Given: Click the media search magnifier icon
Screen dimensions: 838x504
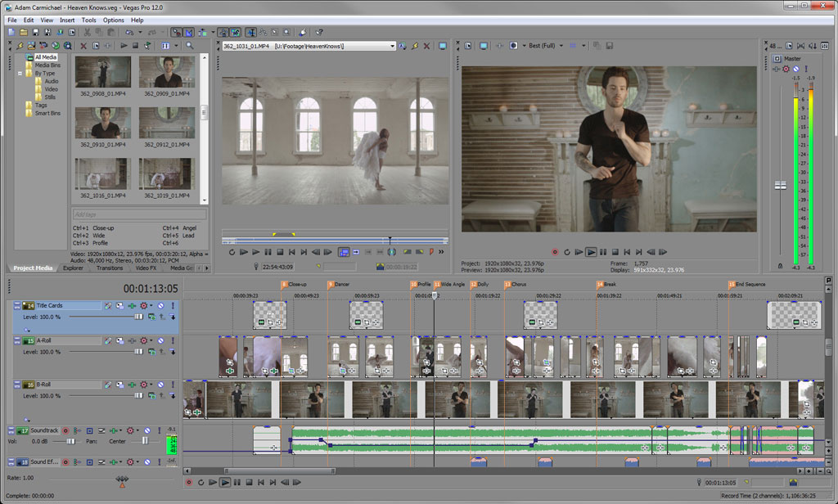Looking at the screenshot, I should tap(190, 46).
